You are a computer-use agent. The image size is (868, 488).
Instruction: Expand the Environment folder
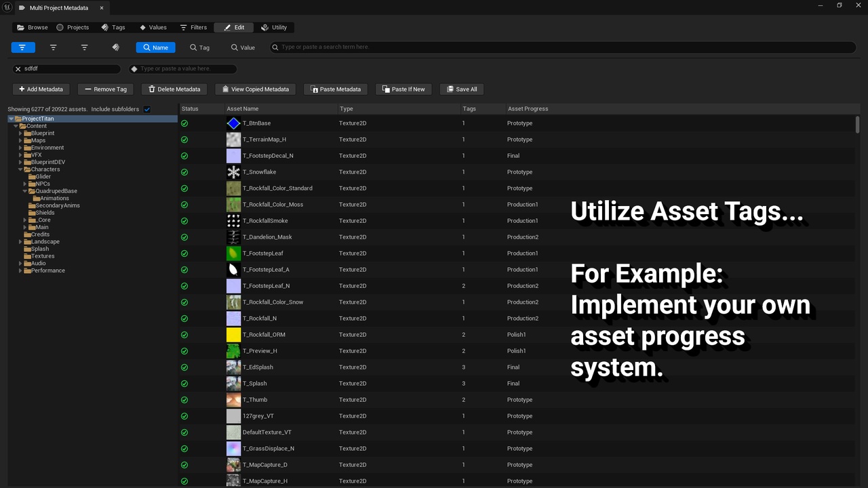20,148
